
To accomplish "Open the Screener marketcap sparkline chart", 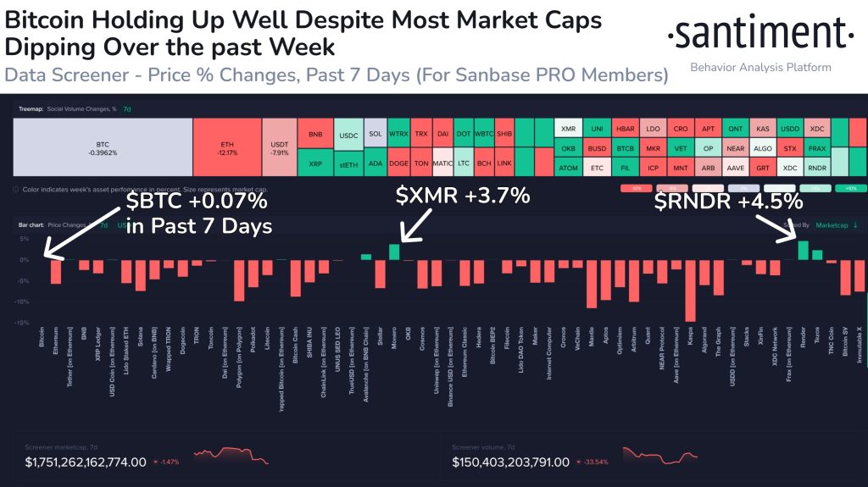I will click(230, 456).
